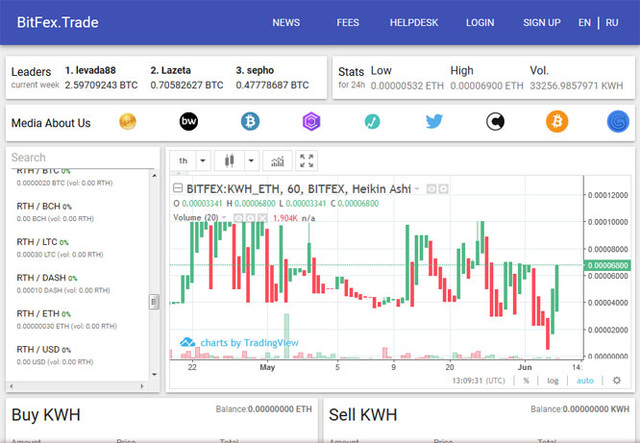Viewport: 640px width, 443px height.
Task: Select the candlestick chart style icon
Action: tap(229, 160)
